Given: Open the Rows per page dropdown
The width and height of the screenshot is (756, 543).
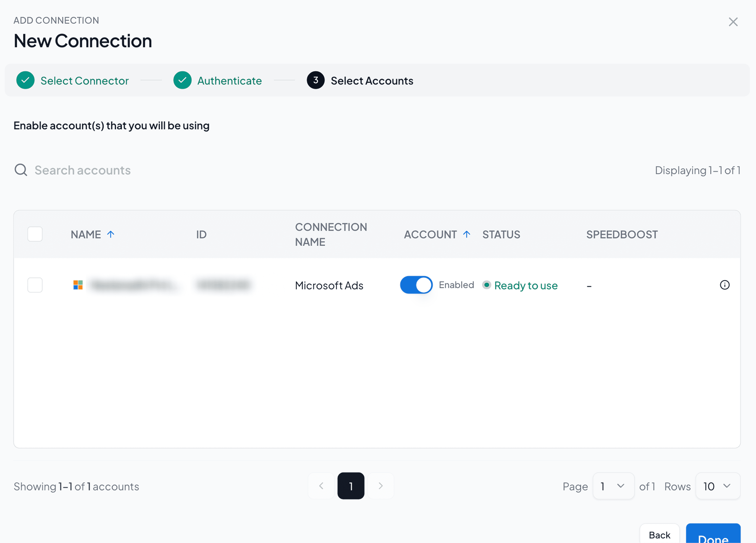Looking at the screenshot, I should coord(718,486).
